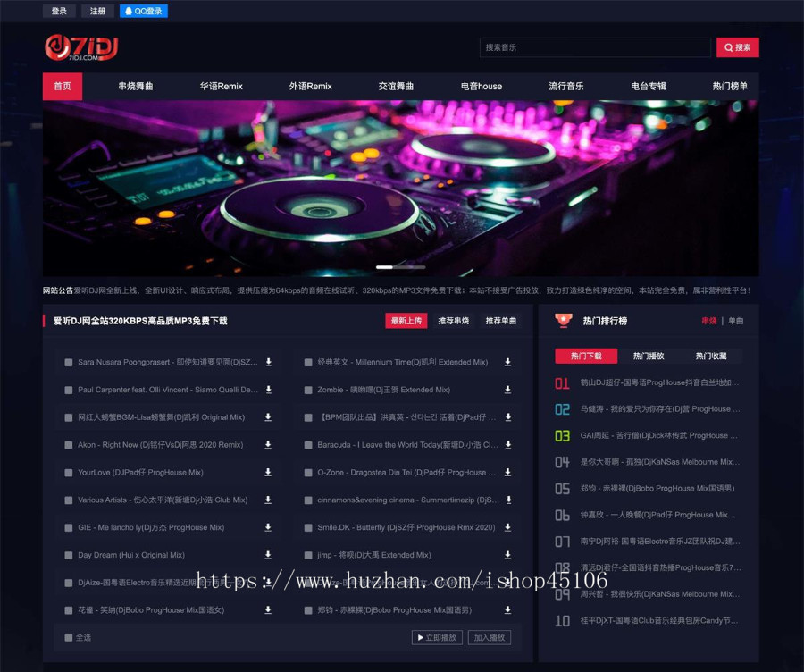Tick the 全选 select-all checkbox
Screen dimensions: 804x672
[x=69, y=637]
